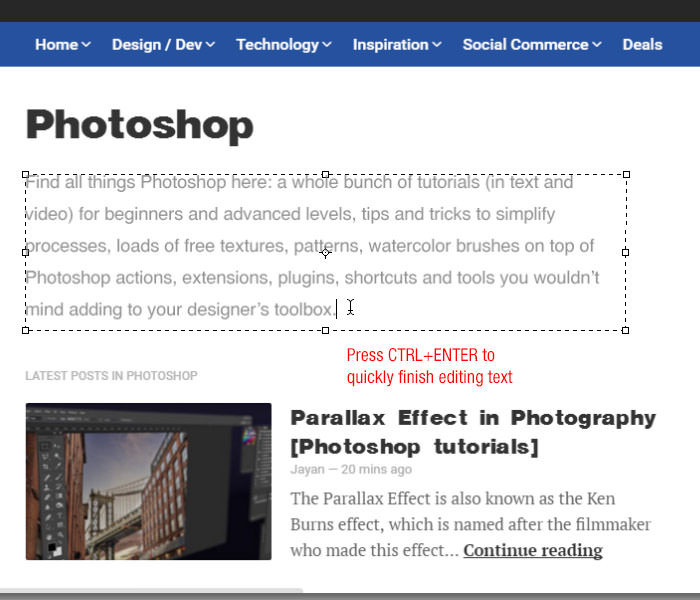700x600 pixels.
Task: Click the right-middle transform handle of text box
Action: tap(625, 252)
